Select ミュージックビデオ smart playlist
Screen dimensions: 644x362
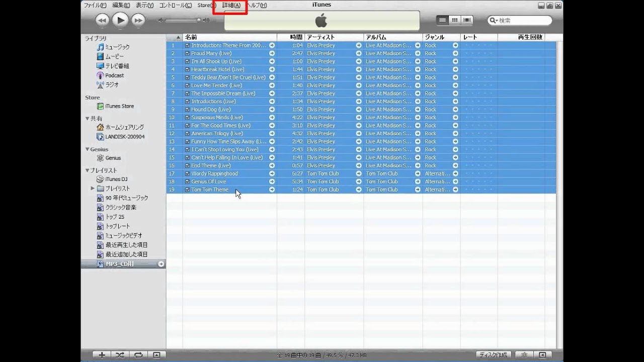click(120, 235)
